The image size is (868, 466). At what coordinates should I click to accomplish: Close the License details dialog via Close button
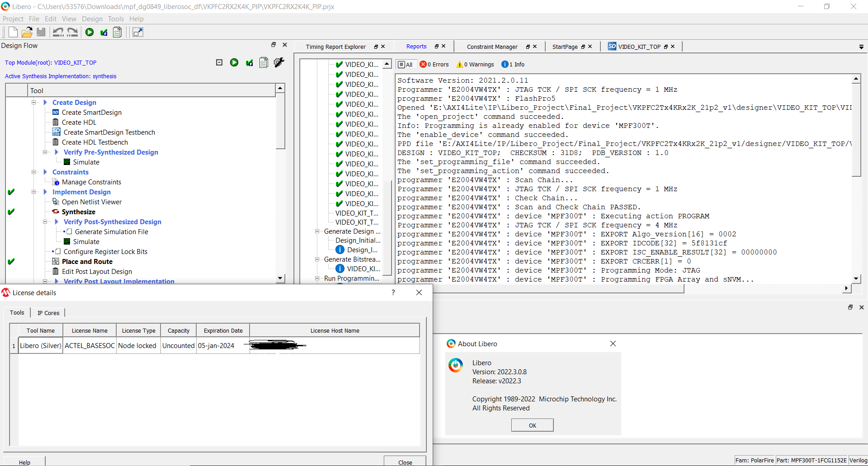coord(405,461)
